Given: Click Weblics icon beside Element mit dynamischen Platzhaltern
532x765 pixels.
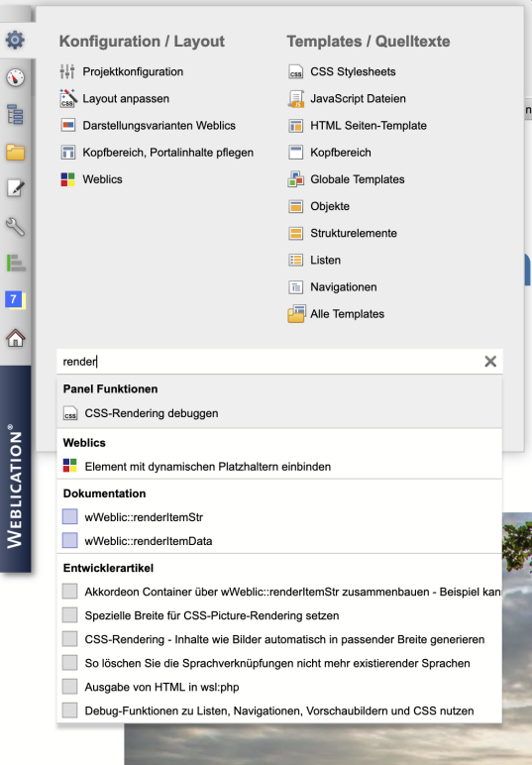Looking at the screenshot, I should pyautogui.click(x=70, y=466).
